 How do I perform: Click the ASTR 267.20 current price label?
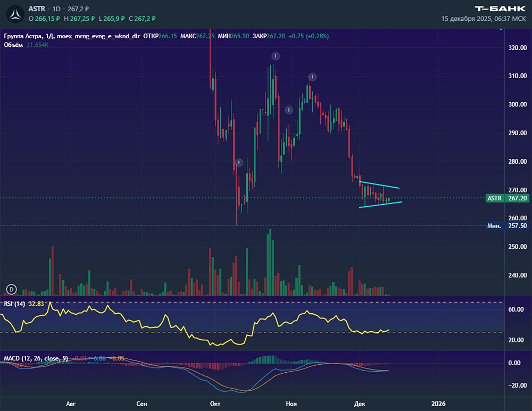[x=508, y=198]
